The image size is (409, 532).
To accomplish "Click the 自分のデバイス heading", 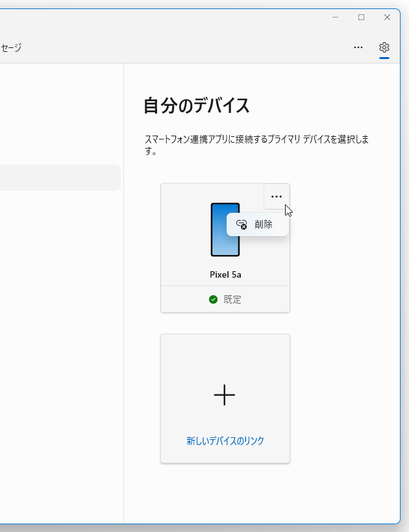I will pyautogui.click(x=197, y=106).
